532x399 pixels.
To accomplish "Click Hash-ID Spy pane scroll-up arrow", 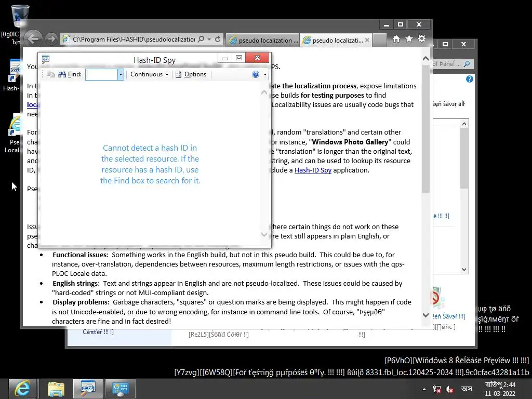I will pos(264,92).
